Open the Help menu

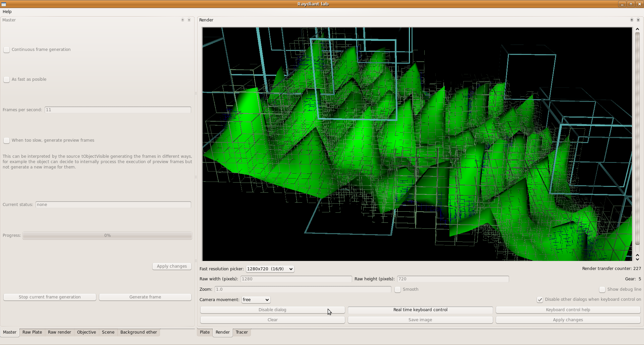[x=7, y=11]
